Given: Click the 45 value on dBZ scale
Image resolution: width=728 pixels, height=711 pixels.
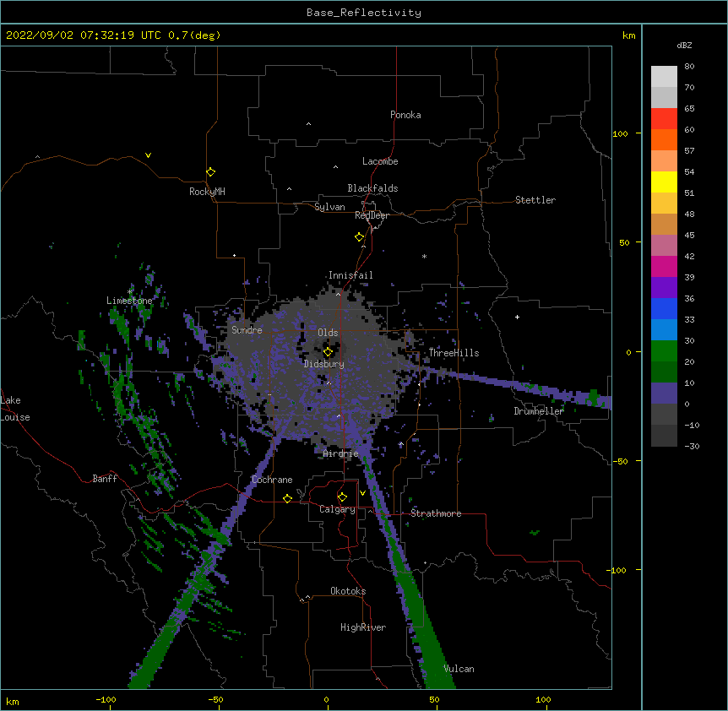Looking at the screenshot, I should (x=689, y=236).
